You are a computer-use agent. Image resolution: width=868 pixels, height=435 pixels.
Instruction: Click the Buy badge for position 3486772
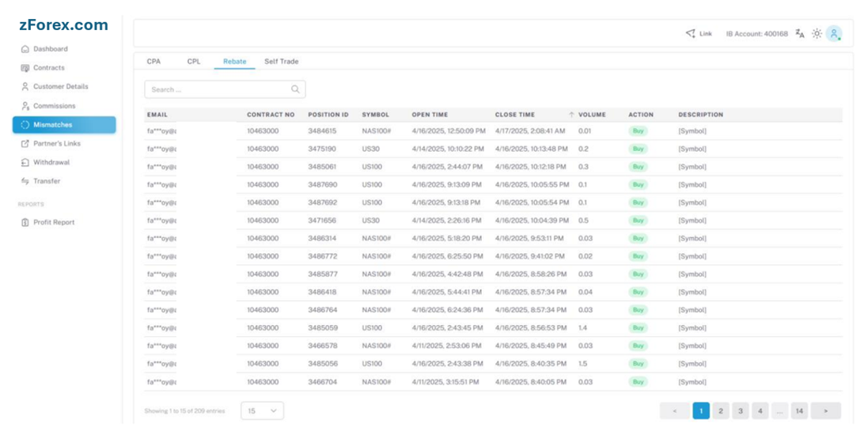tap(639, 256)
